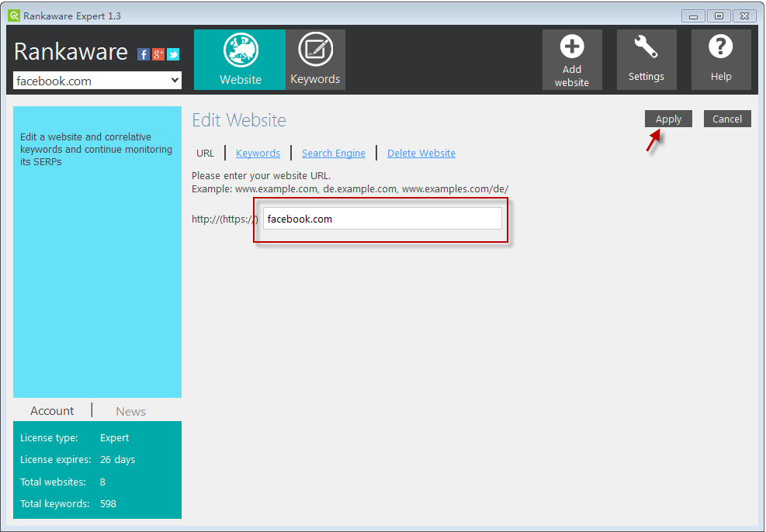Open the Search Engine link
Viewport: 766px width, 532px height.
(334, 153)
